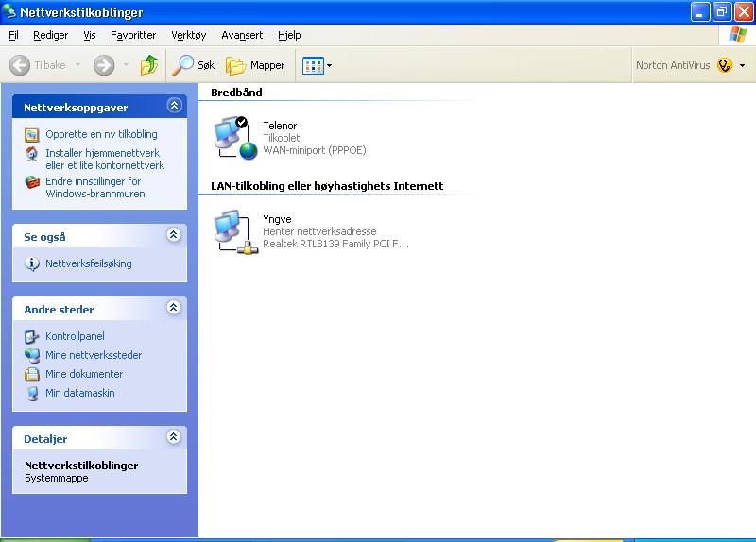The width and height of the screenshot is (756, 542).
Task: Click LAN-tilkobling eller høyhastighets Internett header
Action: coord(327,186)
